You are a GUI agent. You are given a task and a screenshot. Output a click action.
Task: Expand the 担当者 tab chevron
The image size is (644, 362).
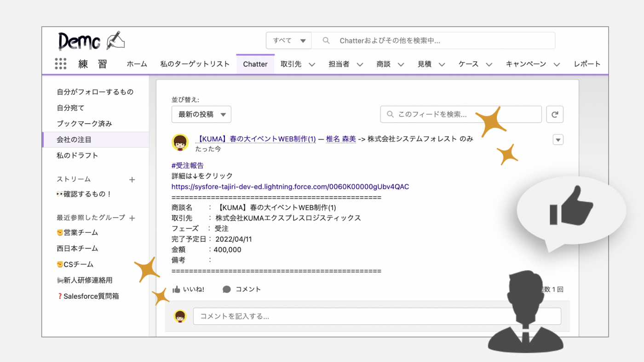click(x=360, y=64)
